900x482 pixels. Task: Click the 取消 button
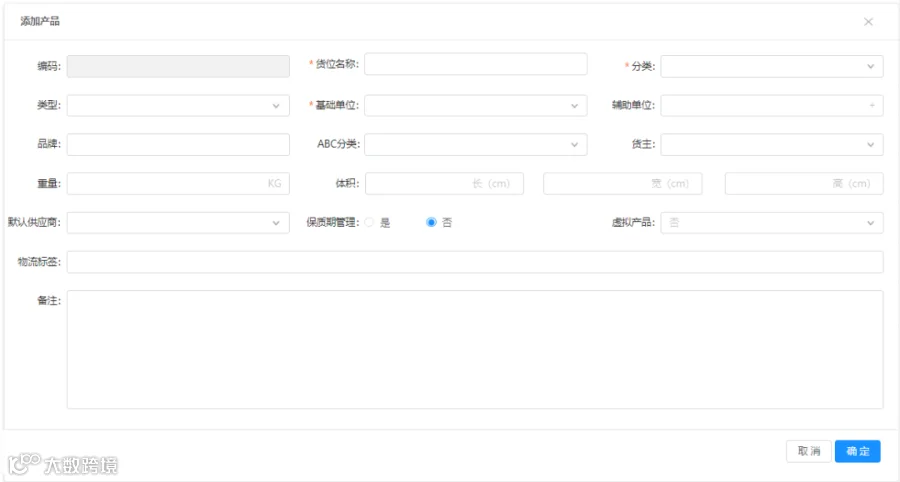809,451
